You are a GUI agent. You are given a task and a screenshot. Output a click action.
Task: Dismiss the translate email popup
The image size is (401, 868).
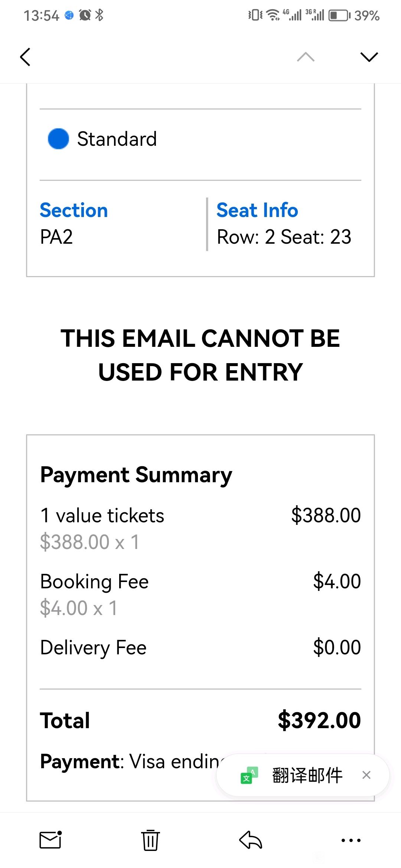(366, 775)
